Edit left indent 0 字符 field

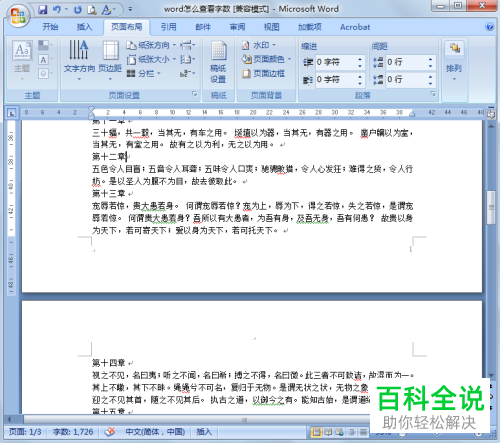335,62
